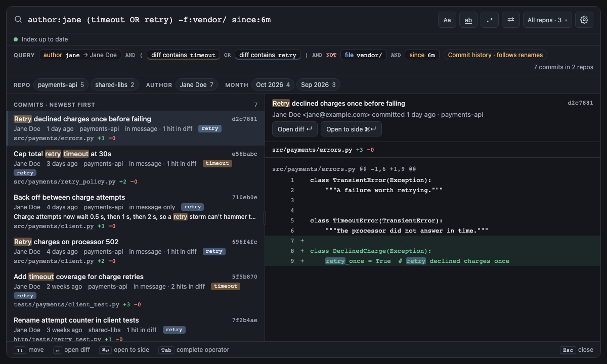Click the swap arrows toolbar icon

point(511,20)
